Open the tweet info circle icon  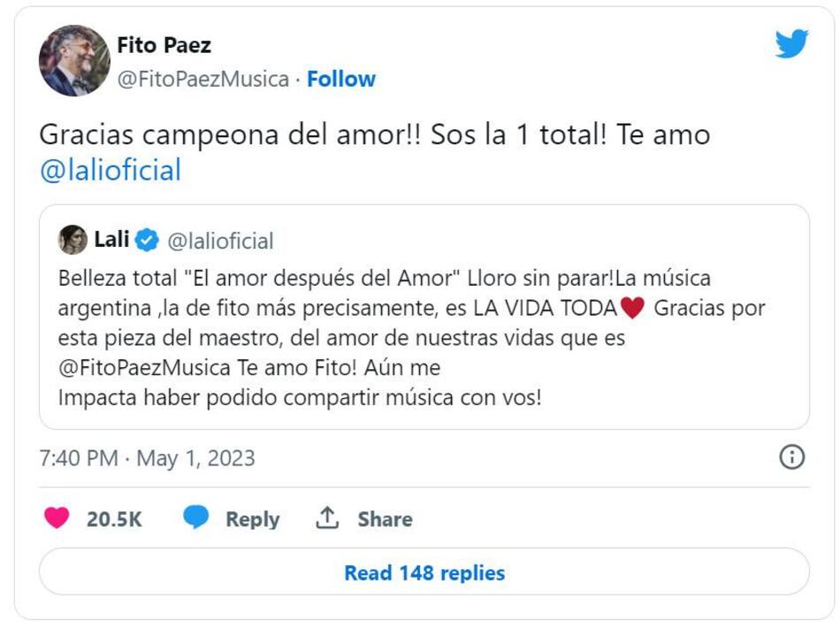(x=791, y=457)
